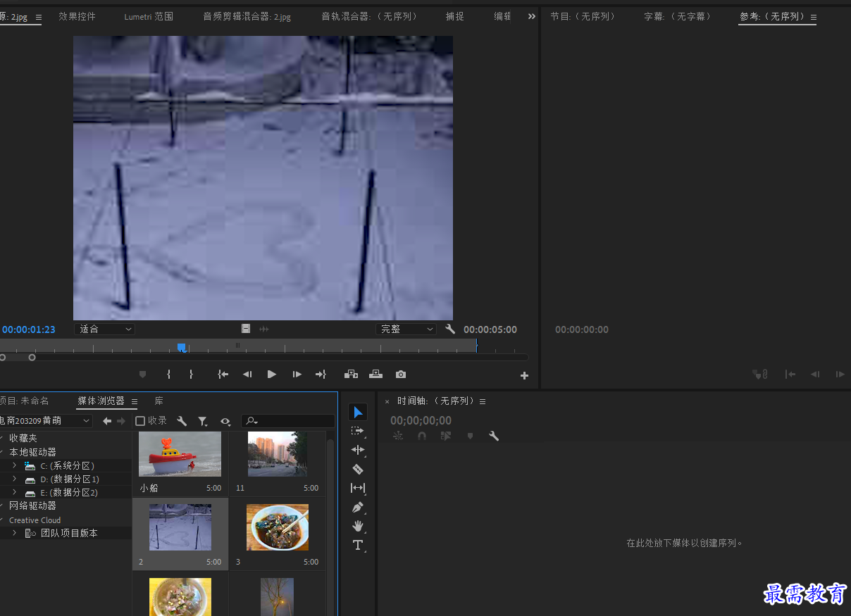Open the 音轨混合器 tab
Viewport: 851px width, 616px height.
coord(370,16)
